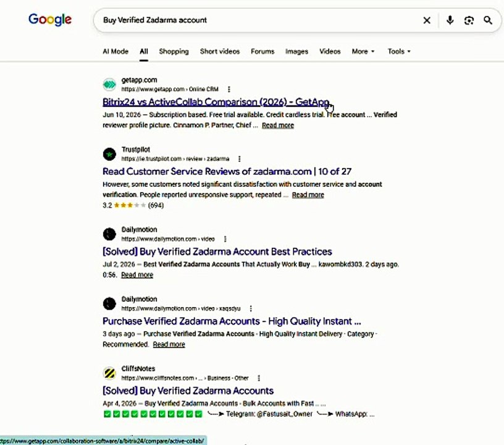Open Purchase Verified Zadarma Accounts result

click(232, 321)
